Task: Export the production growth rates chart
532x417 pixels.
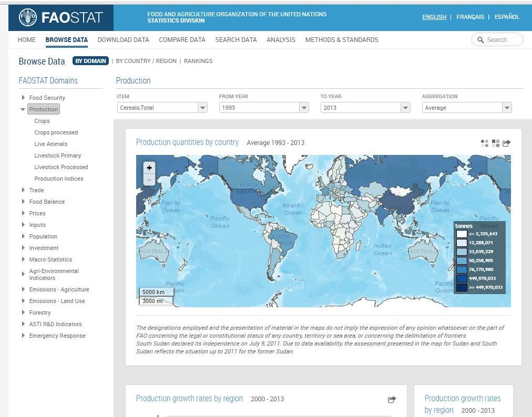Action: (392, 399)
